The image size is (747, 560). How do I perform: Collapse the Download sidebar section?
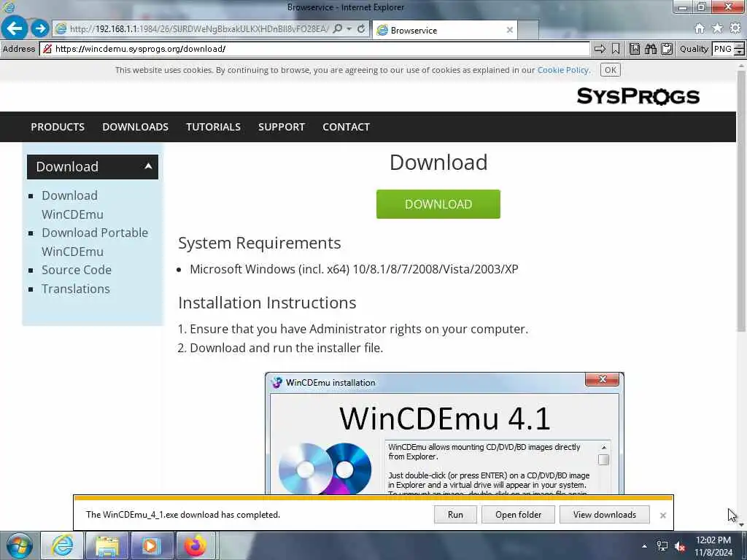(148, 166)
